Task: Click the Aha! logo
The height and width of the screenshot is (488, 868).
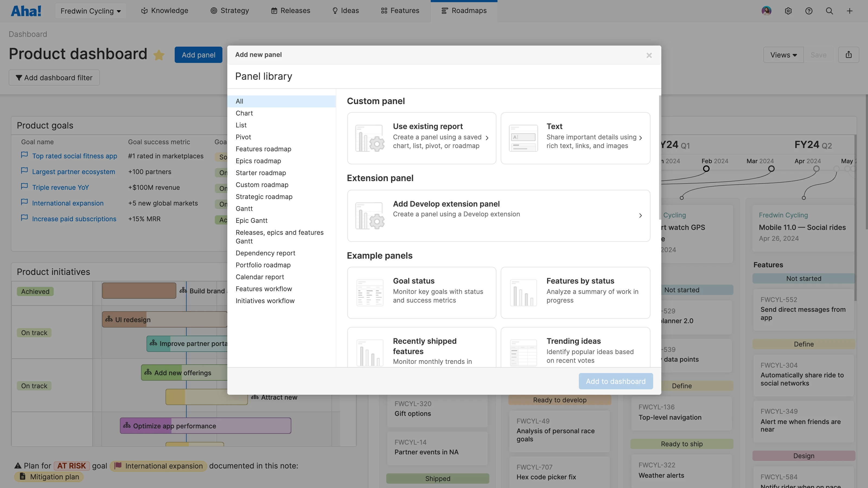Action: coord(26,11)
